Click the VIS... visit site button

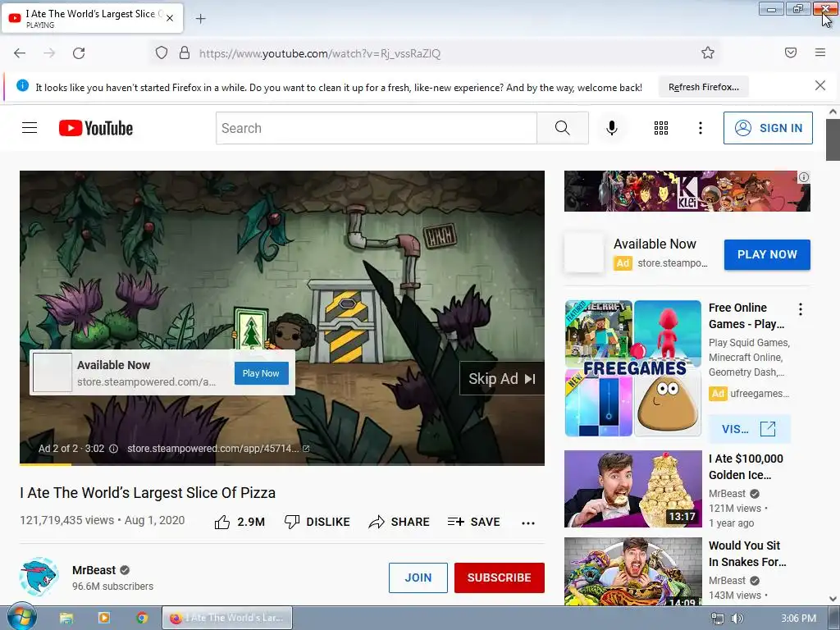(x=749, y=428)
